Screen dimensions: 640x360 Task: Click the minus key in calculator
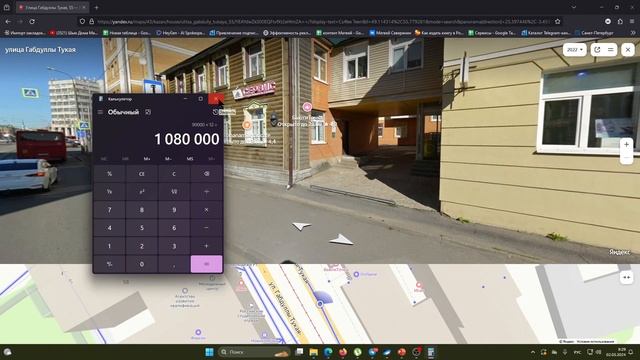(207, 228)
